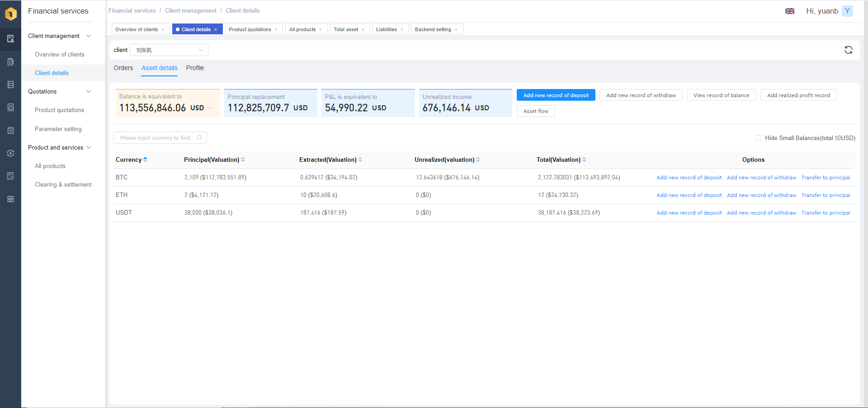Add new record of deposit for USDT
868x408 pixels.
coord(689,213)
